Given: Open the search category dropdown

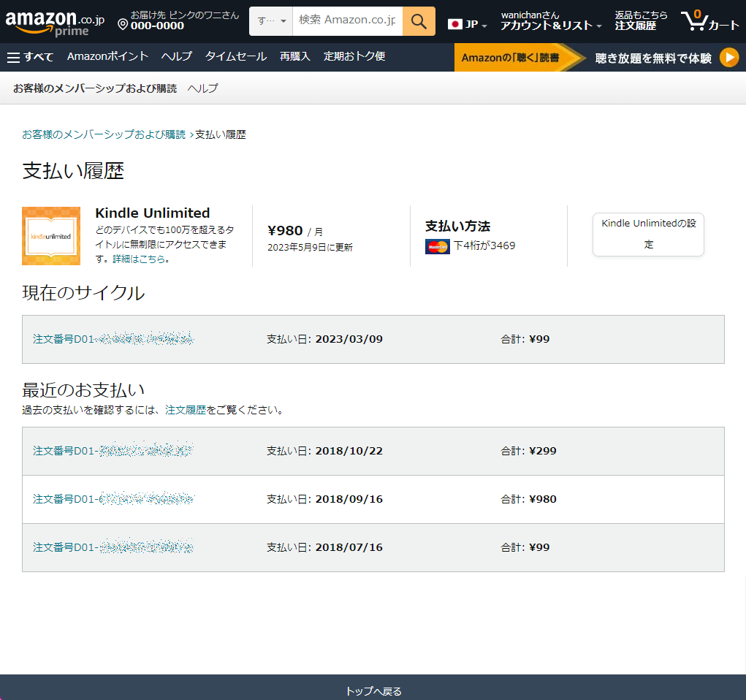Looking at the screenshot, I should (271, 21).
